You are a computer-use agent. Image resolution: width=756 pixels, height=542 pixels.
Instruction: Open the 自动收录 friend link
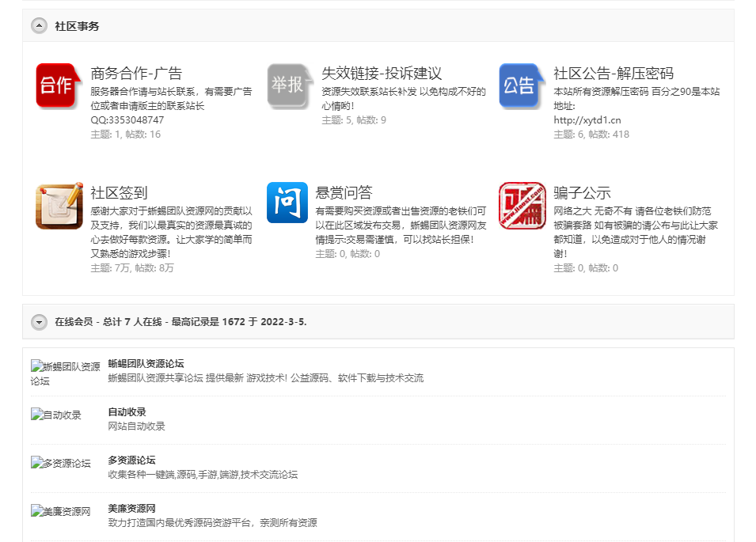127,412
